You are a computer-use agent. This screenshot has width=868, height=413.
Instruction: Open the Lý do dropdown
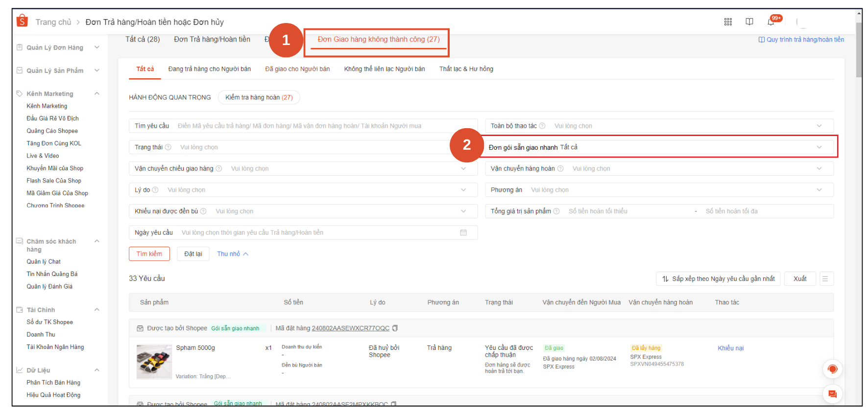coord(463,190)
